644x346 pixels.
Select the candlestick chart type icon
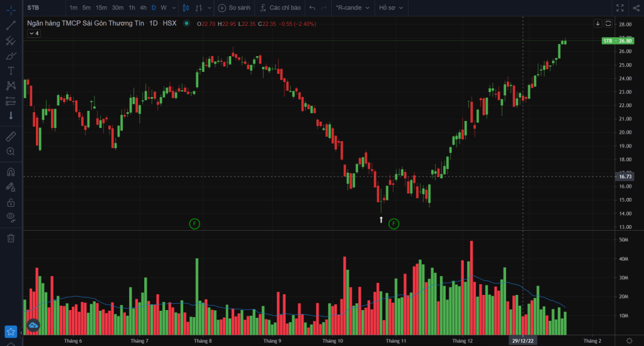point(186,8)
